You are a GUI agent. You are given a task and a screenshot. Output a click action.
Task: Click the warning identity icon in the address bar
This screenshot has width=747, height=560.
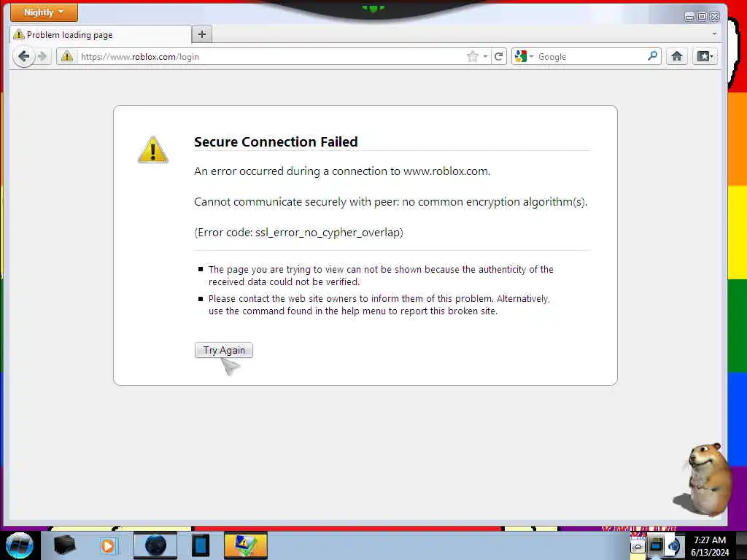click(67, 57)
